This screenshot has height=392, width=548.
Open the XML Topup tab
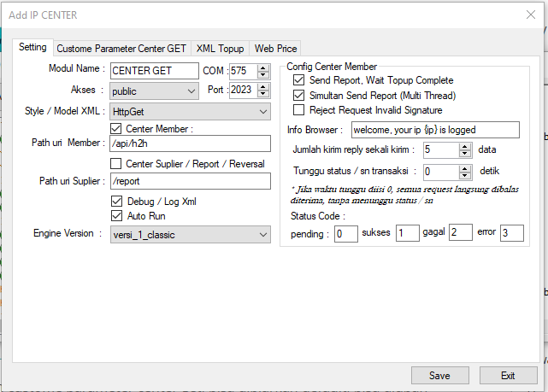coord(220,49)
